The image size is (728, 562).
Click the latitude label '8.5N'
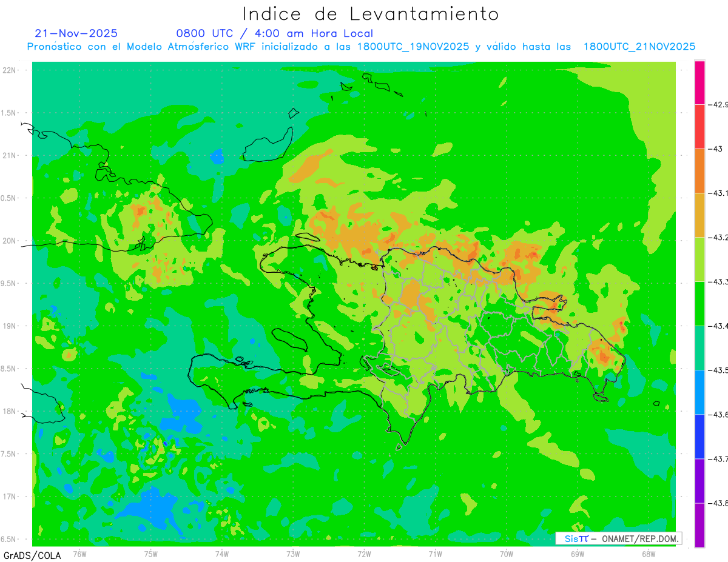(x=8, y=369)
